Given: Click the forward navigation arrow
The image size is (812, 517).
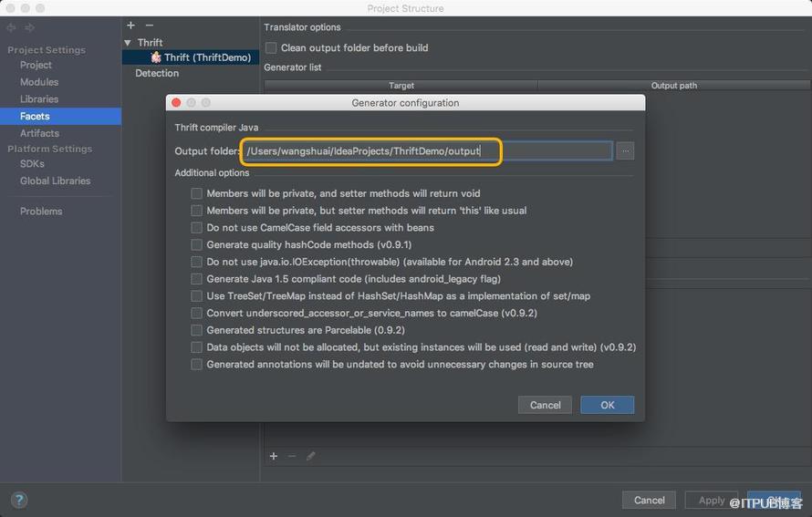Looking at the screenshot, I should tap(29, 27).
